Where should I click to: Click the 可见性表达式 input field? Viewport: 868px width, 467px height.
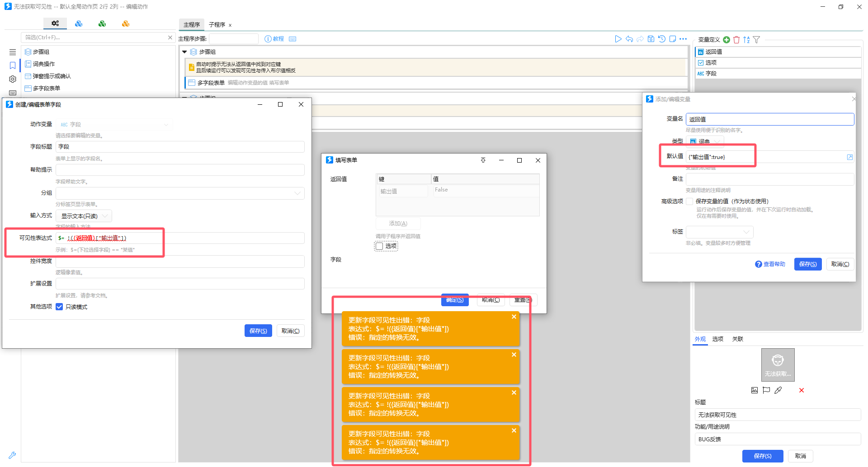coord(181,238)
